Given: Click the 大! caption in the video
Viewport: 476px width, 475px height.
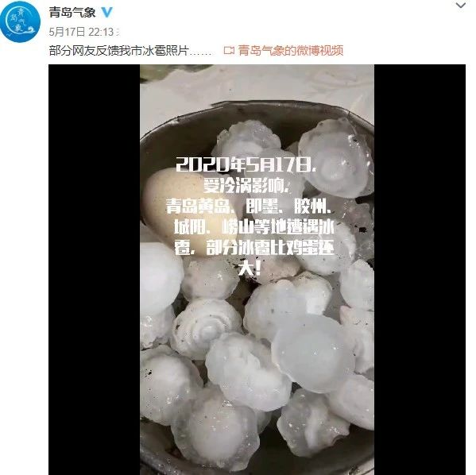Looking at the screenshot, I should point(250,268).
